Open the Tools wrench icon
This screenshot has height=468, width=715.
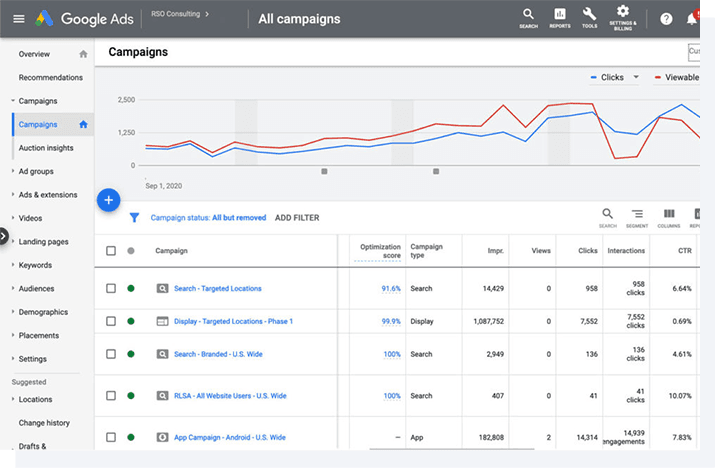589,18
